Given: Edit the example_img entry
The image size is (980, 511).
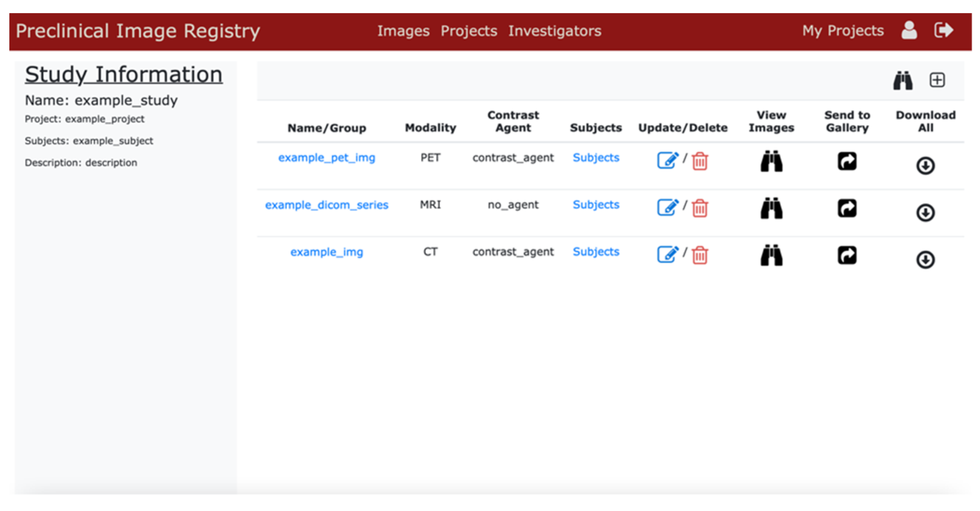Looking at the screenshot, I should tap(667, 254).
